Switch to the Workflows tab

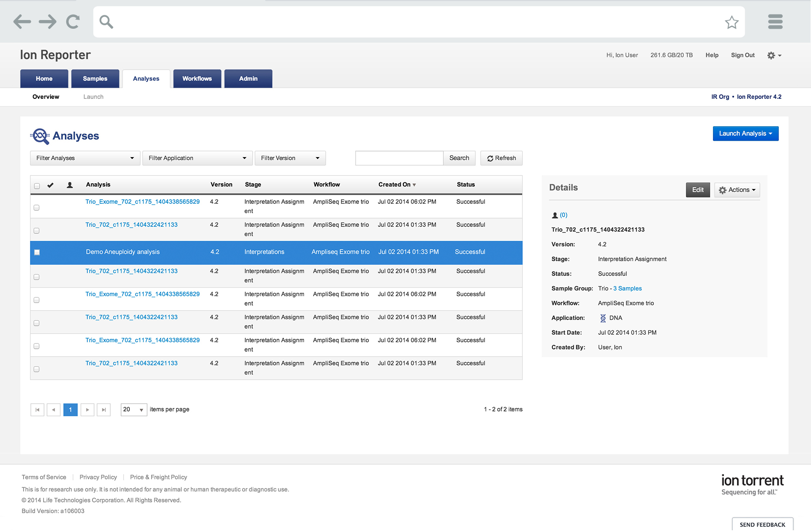[197, 79]
